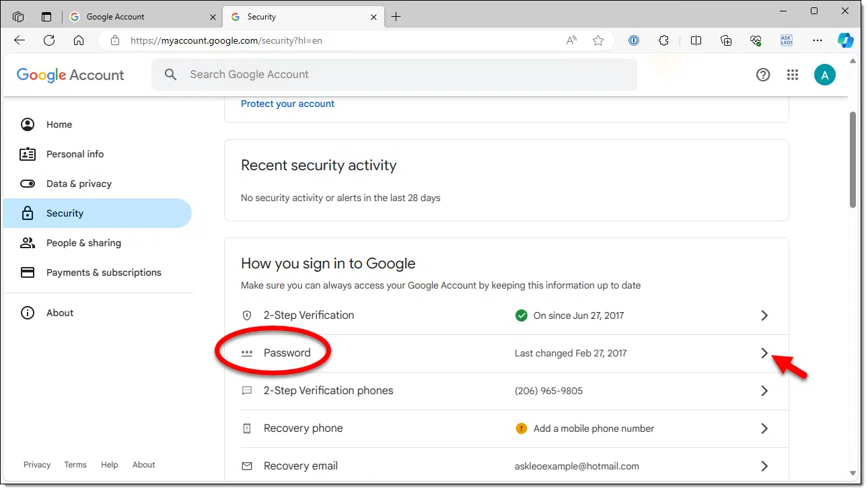Click 'Last changed Feb 27, 2017' text
This screenshot has width=868, height=491.
pyautogui.click(x=571, y=353)
